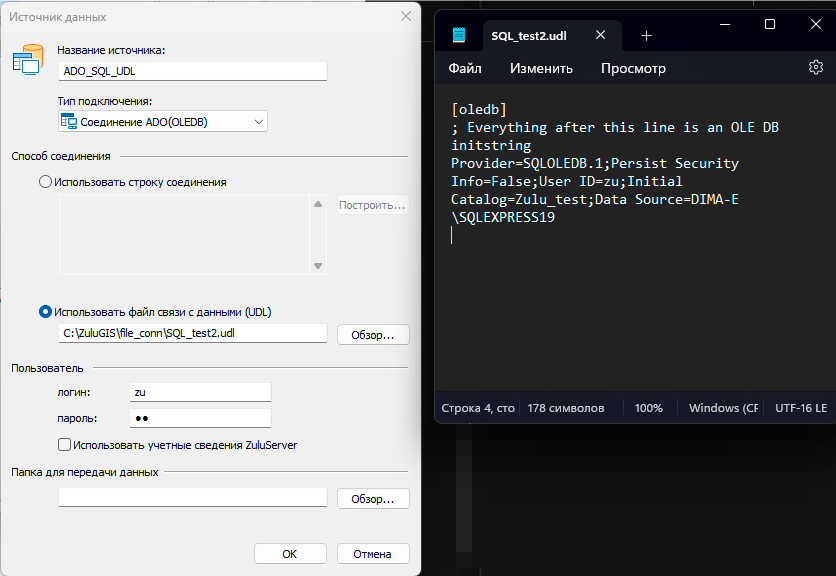Close the SQL_test2.udl tab

(x=600, y=35)
